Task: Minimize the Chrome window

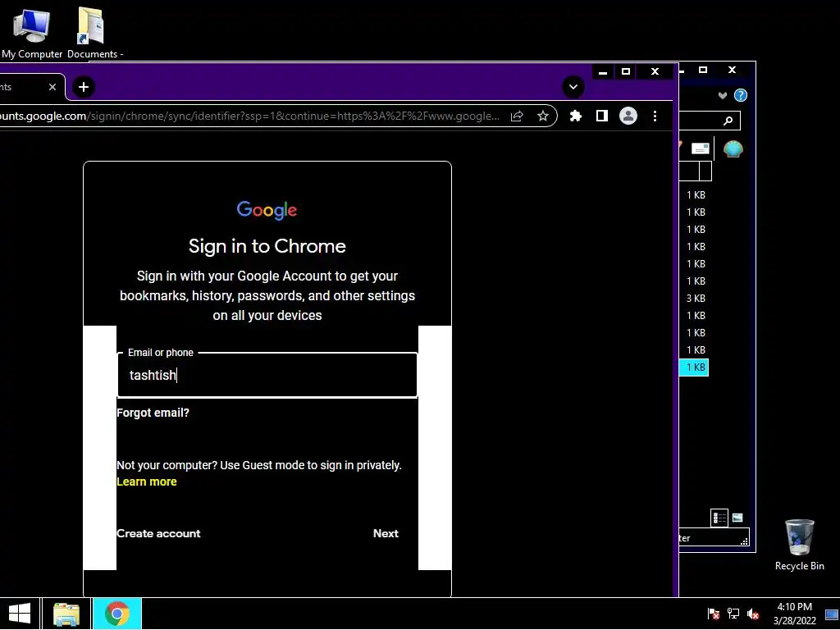Action: 603,72
